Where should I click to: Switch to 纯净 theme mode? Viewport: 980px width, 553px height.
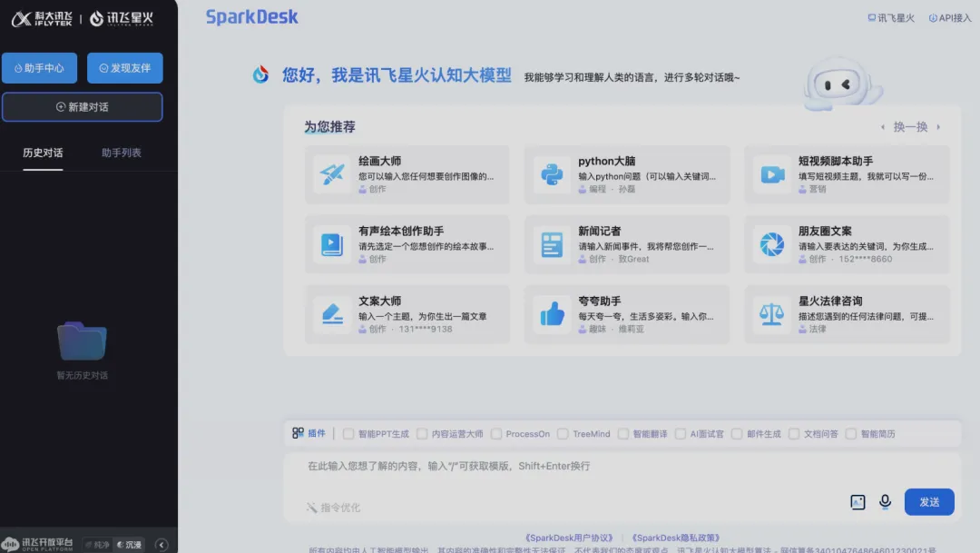coord(97,545)
